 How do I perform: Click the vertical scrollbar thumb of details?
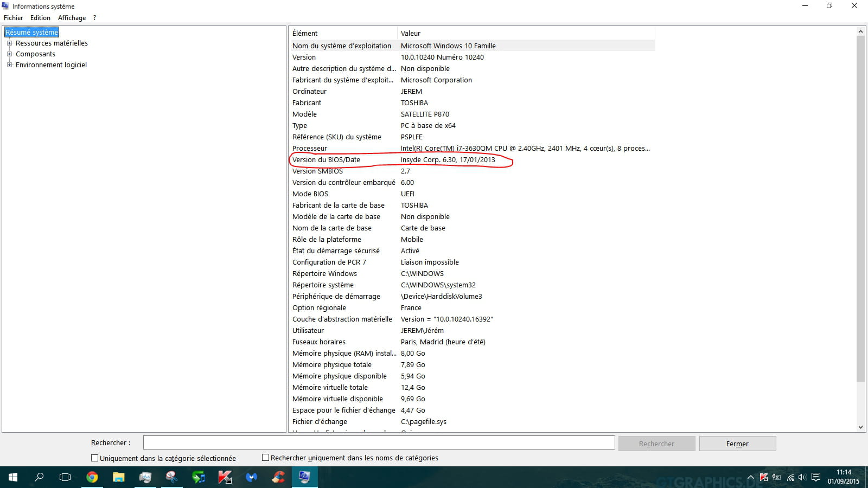pos(860,209)
